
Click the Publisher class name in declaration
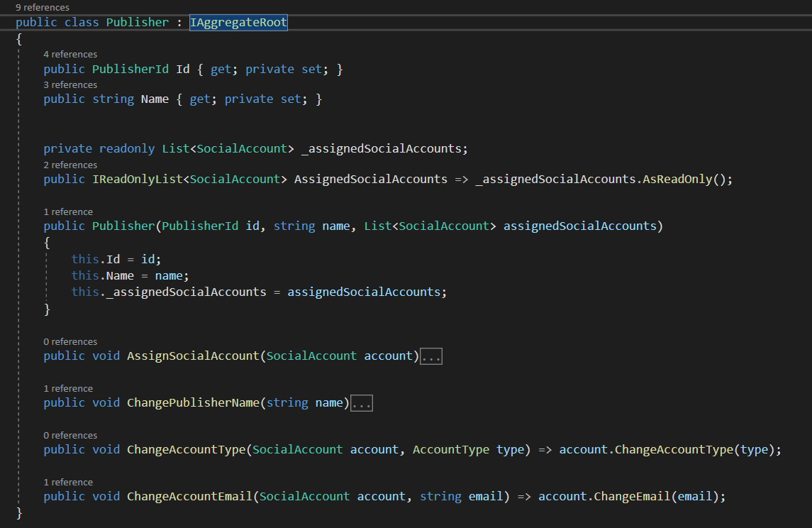(138, 22)
